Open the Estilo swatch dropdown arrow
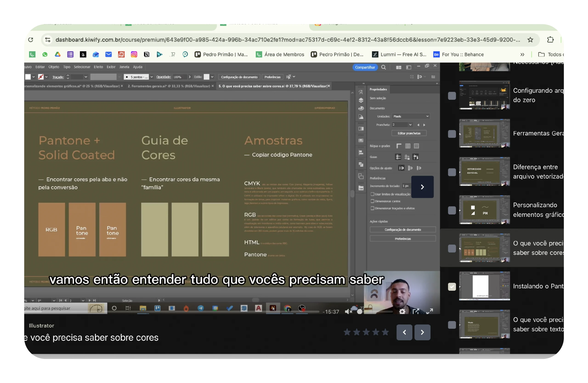Viewport: 588px width, 383px height. click(212, 77)
